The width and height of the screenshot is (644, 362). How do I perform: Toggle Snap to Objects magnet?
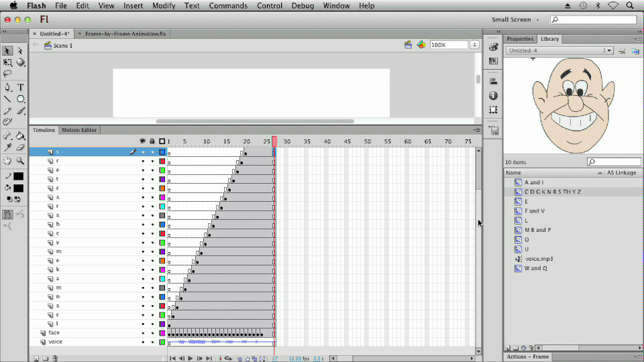(7, 215)
